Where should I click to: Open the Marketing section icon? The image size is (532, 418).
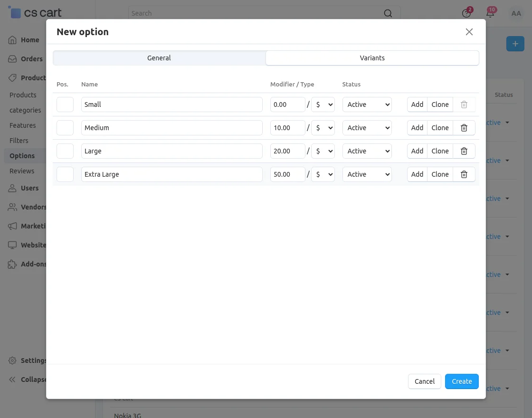pos(12,226)
